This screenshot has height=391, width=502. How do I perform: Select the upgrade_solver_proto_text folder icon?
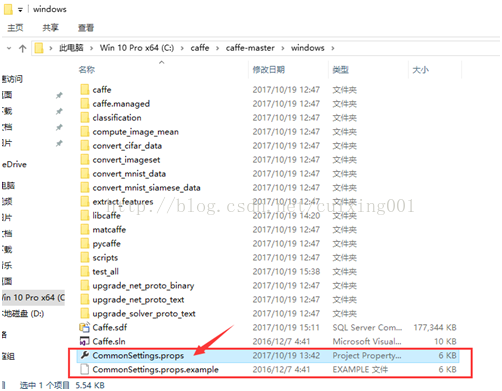(85, 313)
